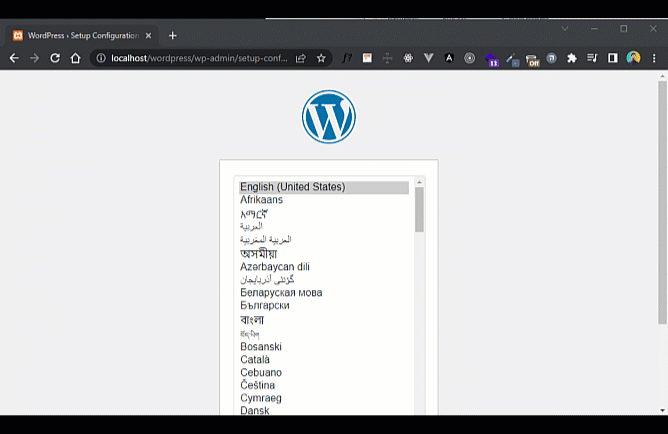Select Afrikaans in language list

coord(324,200)
